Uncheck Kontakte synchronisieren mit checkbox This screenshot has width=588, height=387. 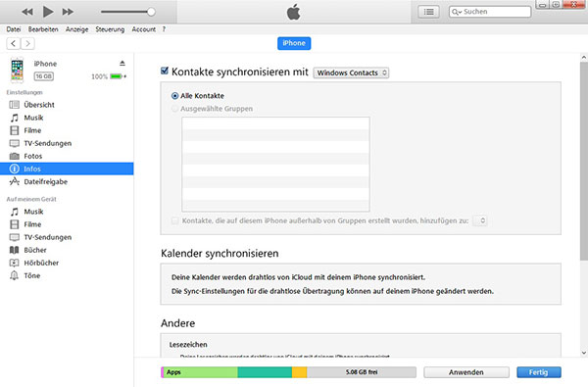[x=165, y=71]
